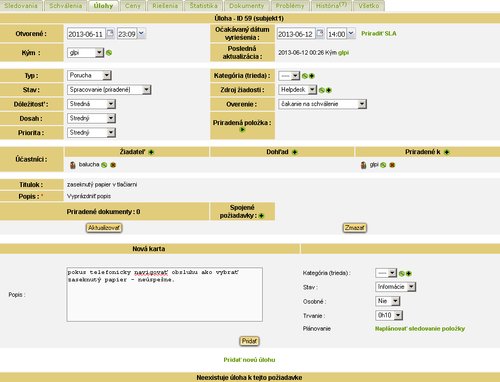Open the Trvanie dropdown showing 0h10
500x382 pixels.
(x=389, y=315)
